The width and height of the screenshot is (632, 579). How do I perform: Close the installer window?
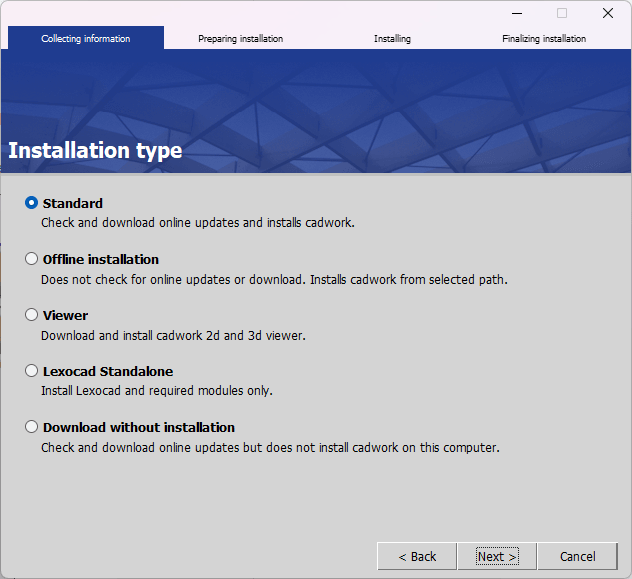[x=608, y=13]
